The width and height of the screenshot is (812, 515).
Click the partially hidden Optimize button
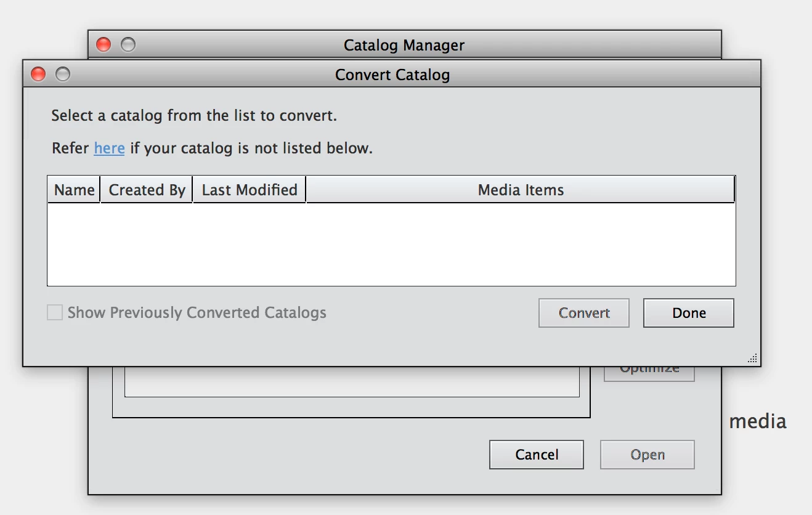(649, 372)
